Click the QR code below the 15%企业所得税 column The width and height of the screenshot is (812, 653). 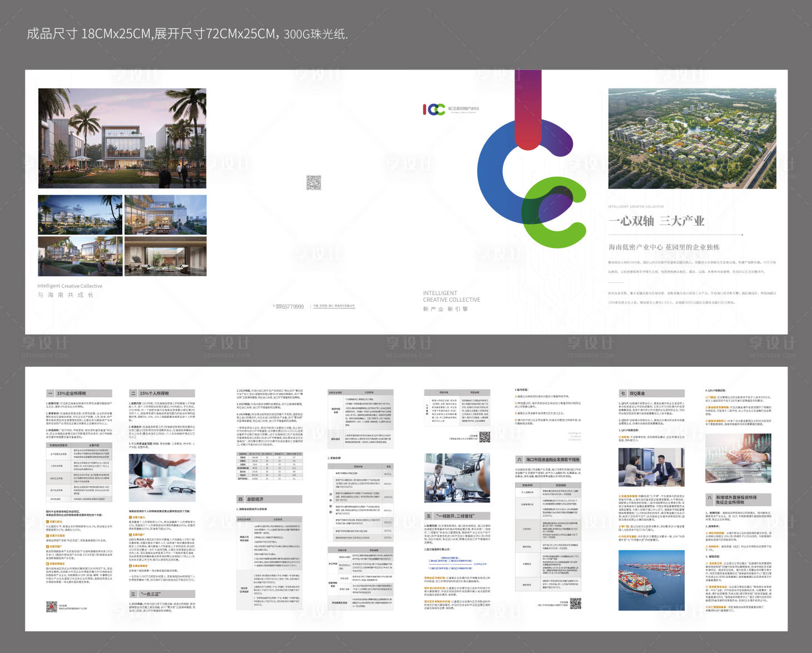click(51, 606)
